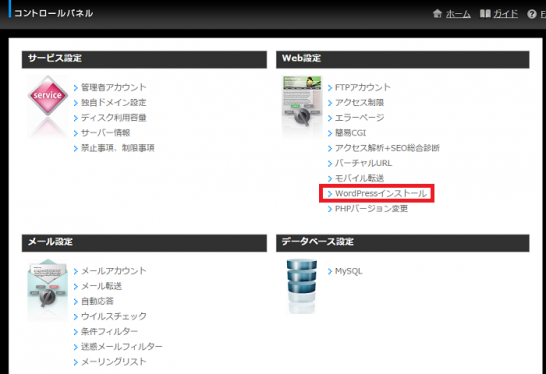Open アクセス制限 settings
Image resolution: width=546 pixels, height=374 pixels.
click(359, 102)
